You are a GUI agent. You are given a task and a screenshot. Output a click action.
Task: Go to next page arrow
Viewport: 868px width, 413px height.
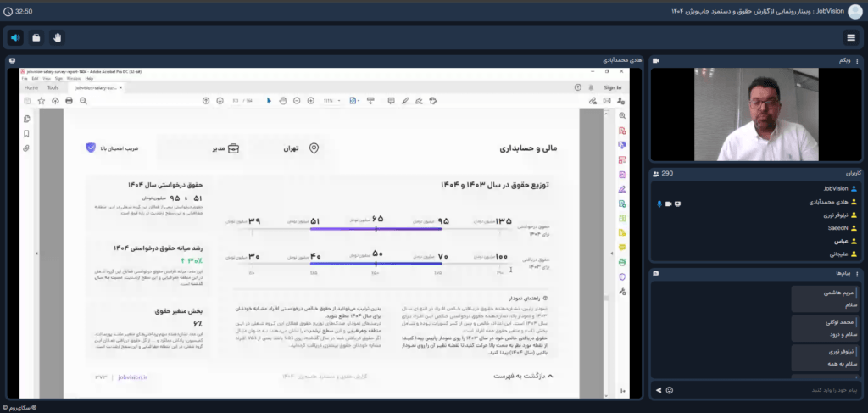point(220,101)
